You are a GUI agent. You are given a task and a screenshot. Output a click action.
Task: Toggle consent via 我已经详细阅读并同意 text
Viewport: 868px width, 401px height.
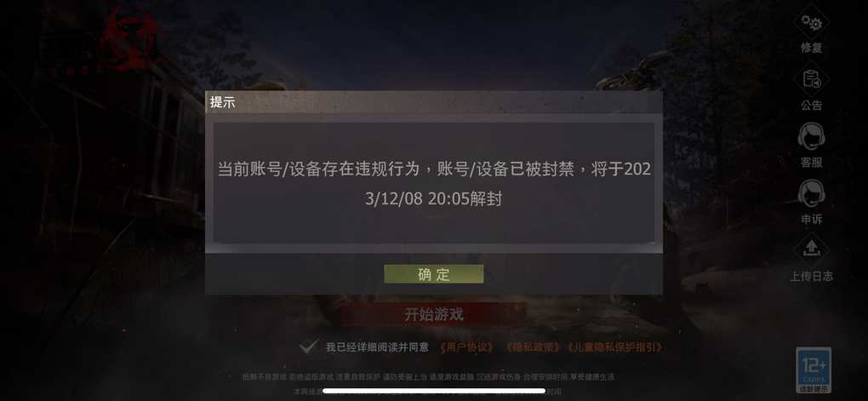pyautogui.click(x=377, y=347)
